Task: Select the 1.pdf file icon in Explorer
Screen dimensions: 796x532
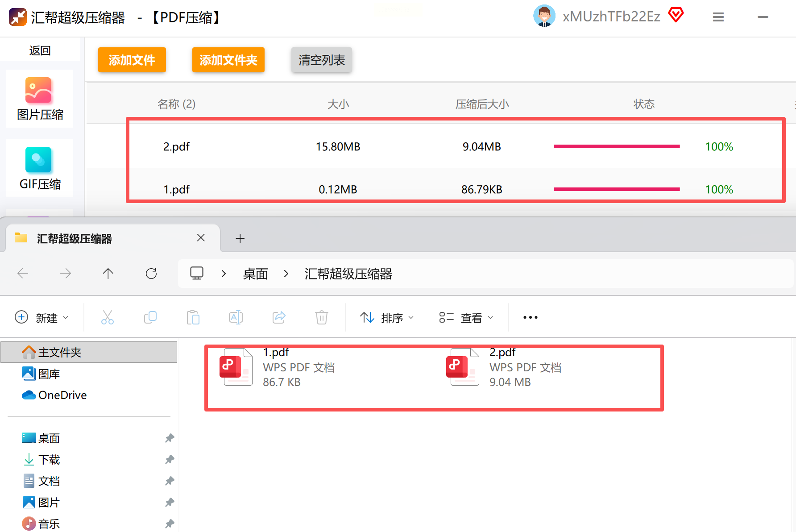Action: (x=236, y=366)
